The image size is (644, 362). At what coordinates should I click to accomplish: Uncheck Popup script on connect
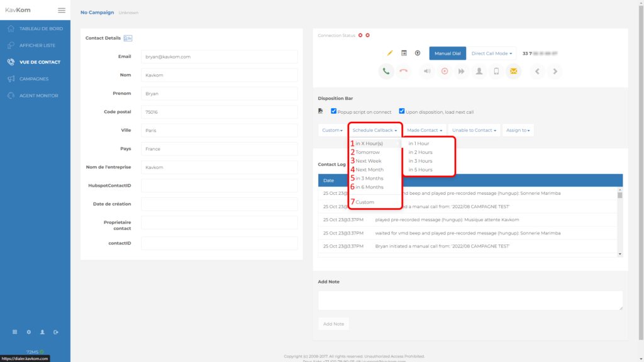(334, 111)
